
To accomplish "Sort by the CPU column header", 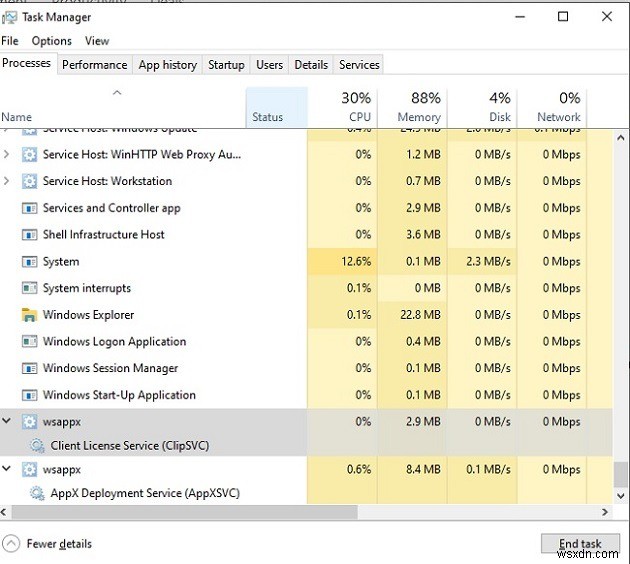I will tap(342, 107).
